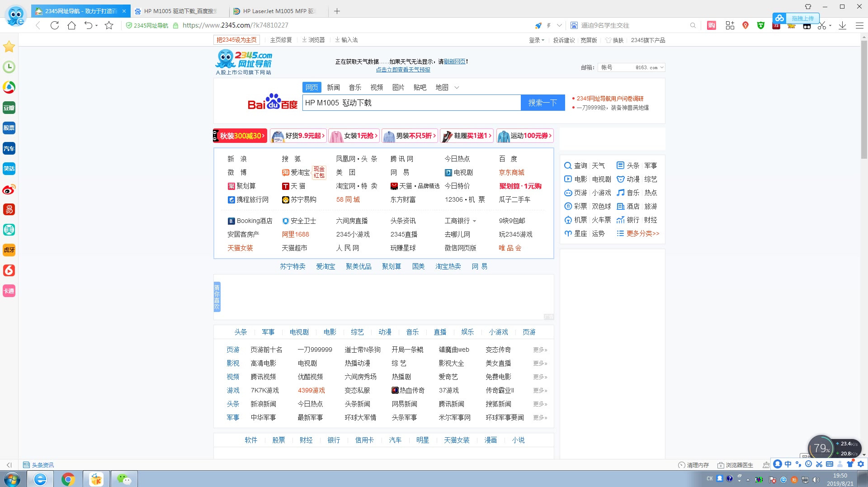
Task: Toggle IME Chinese/English mode 中
Action: tap(788, 464)
